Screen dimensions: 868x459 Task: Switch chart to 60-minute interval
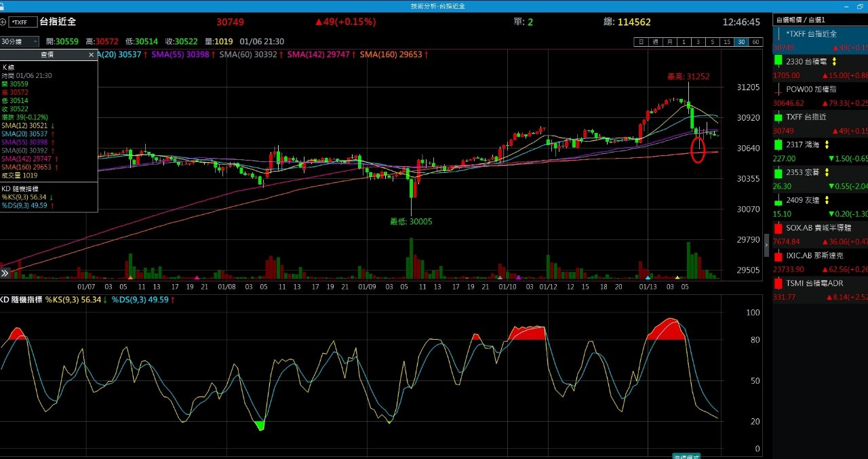pos(756,42)
